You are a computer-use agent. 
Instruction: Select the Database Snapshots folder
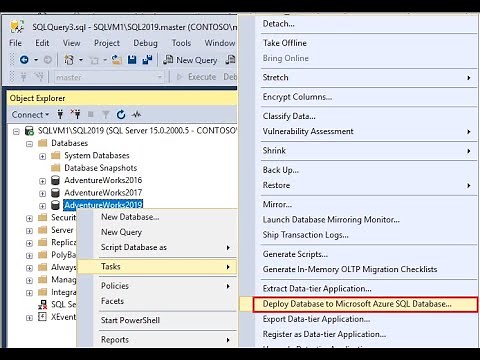[x=101, y=168]
